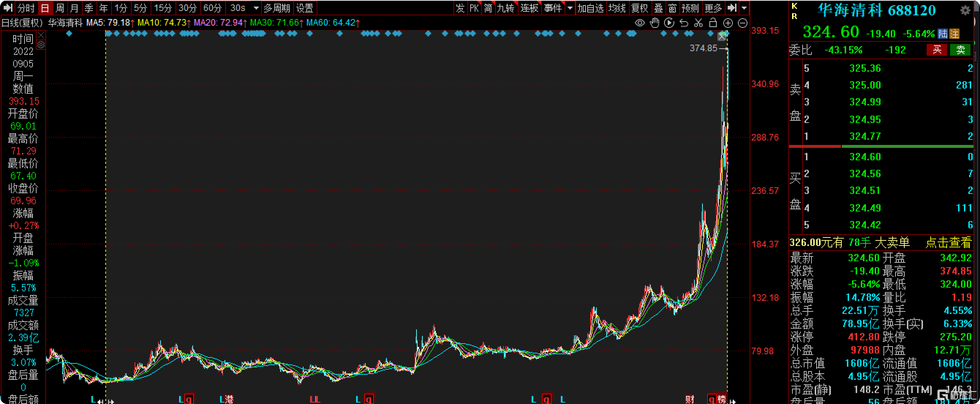Select the scissors cut tool
Viewport: 980px width, 404px height.
(698, 23)
